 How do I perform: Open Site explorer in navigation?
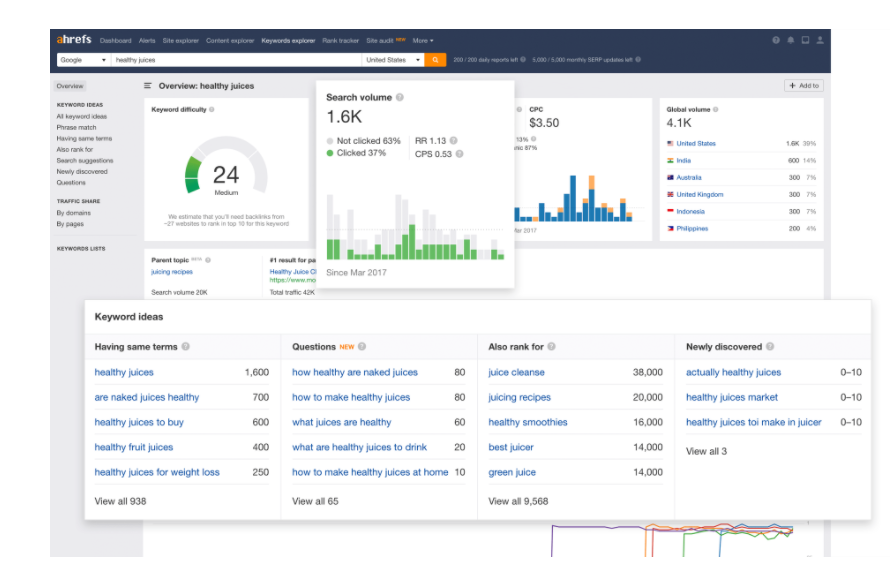click(x=181, y=41)
